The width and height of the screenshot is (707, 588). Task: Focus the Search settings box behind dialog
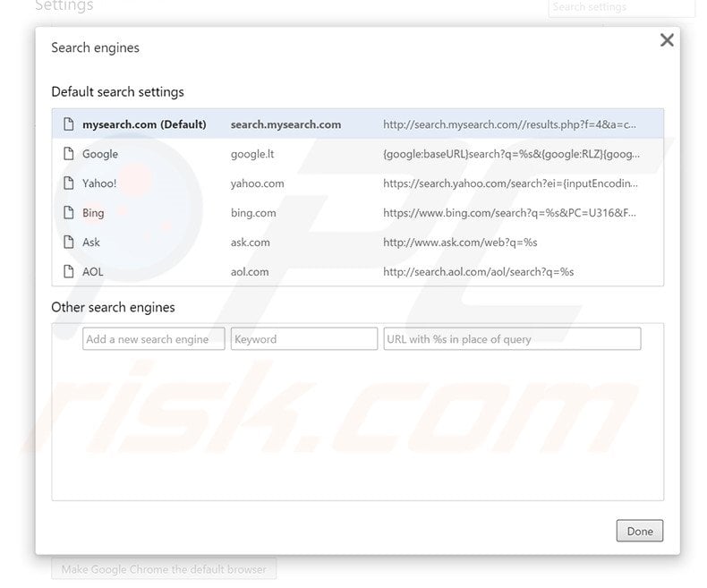pos(621,7)
